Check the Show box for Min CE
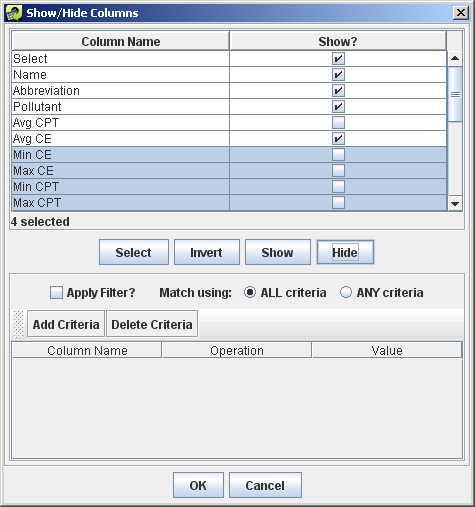 click(x=338, y=155)
